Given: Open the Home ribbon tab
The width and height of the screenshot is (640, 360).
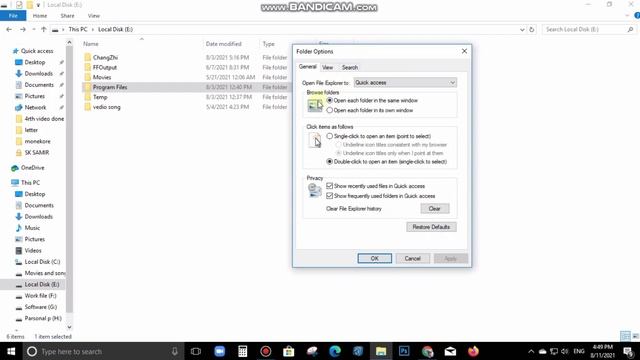Looking at the screenshot, I should point(40,16).
